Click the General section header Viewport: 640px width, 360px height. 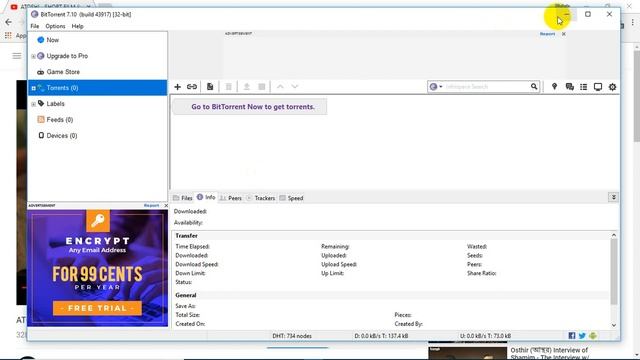point(186,295)
